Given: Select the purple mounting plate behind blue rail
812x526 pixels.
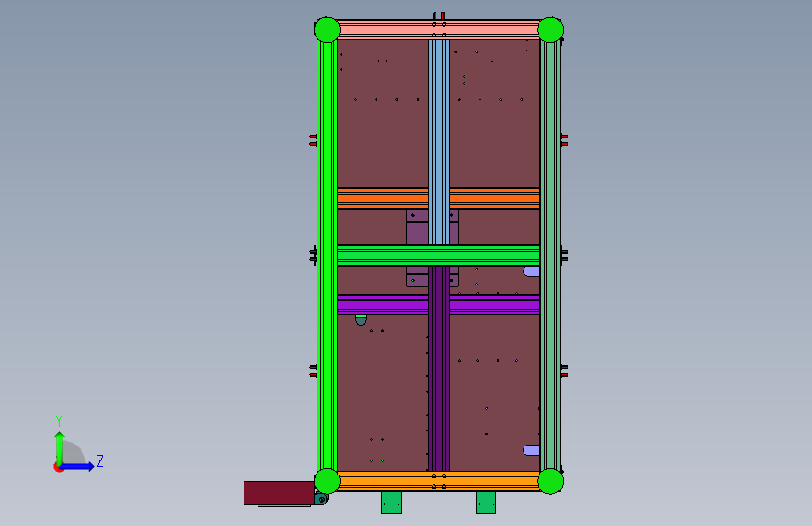Looking at the screenshot, I should [418, 233].
